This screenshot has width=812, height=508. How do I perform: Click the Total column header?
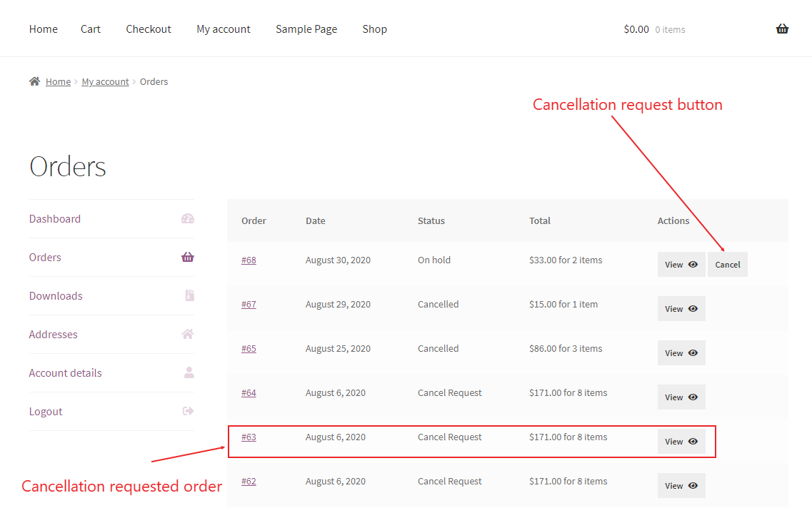pos(540,221)
